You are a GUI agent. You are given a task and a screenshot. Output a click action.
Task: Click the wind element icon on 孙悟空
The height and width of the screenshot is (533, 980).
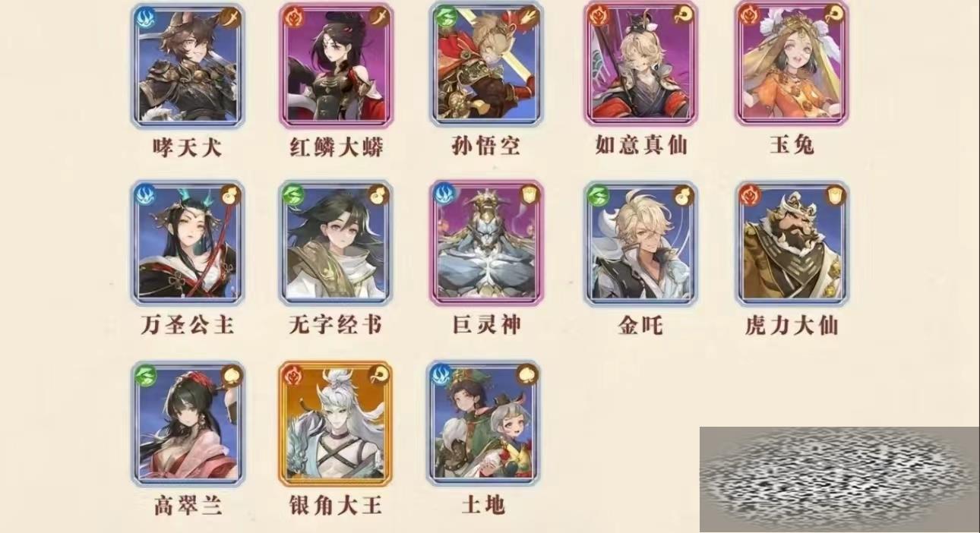point(443,17)
